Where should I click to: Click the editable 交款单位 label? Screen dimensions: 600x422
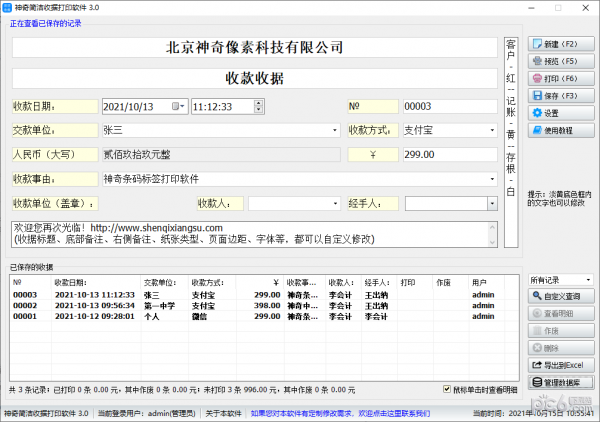point(55,130)
